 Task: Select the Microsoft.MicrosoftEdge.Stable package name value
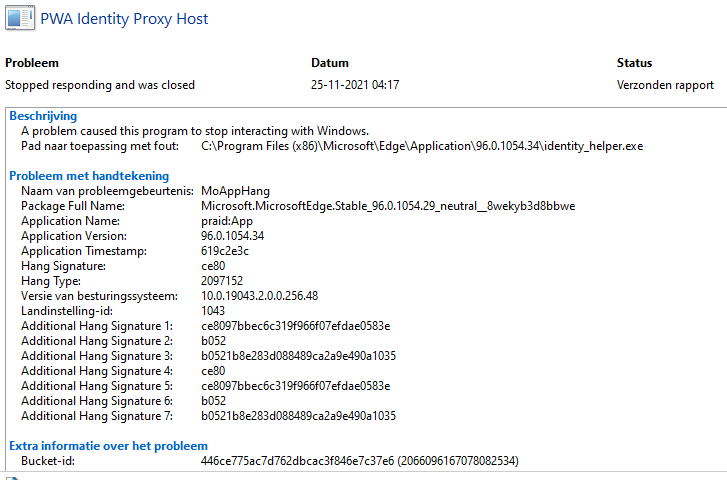pyautogui.click(x=388, y=206)
